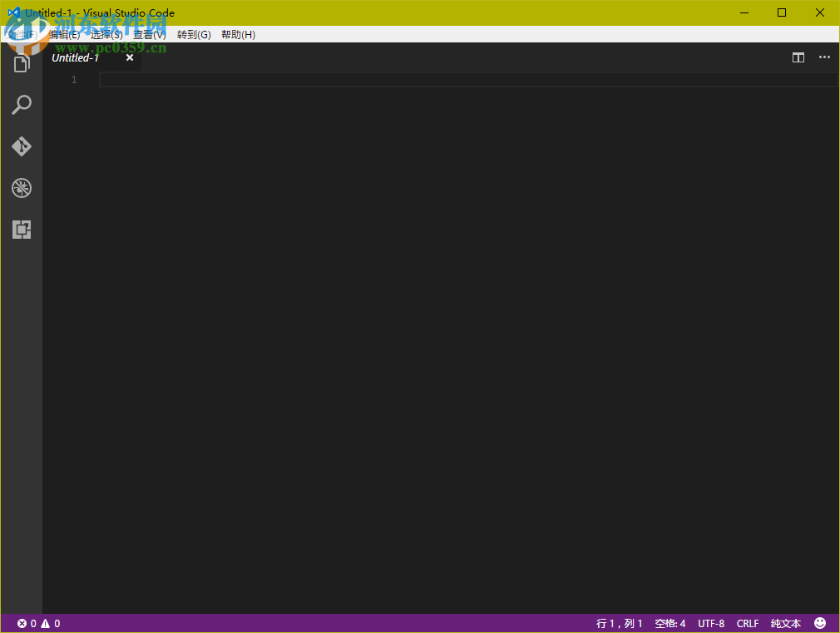Place cursor in the editor line 1
This screenshot has width=840, height=633.
coord(333,78)
